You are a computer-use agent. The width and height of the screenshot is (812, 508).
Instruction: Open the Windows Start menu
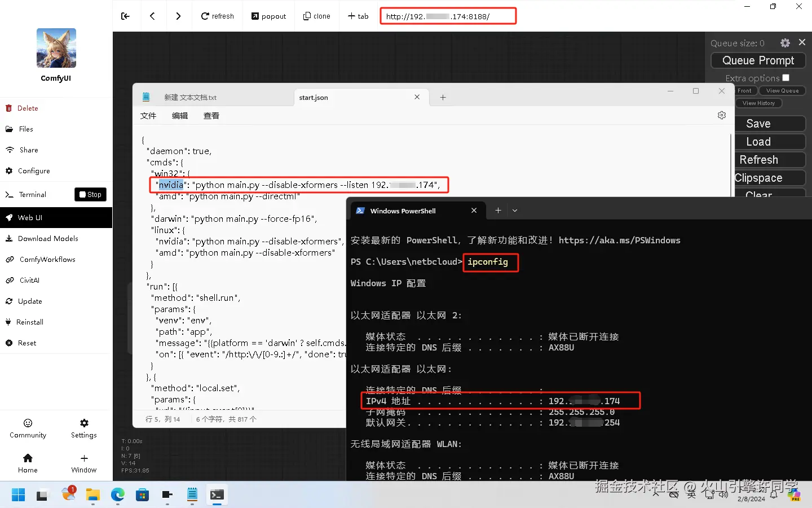[18, 495]
